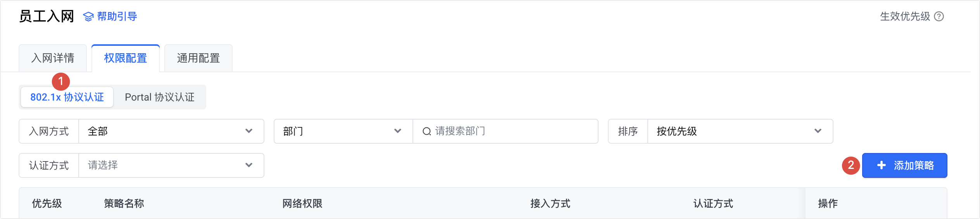This screenshot has height=219, width=980.
Task: Switch to Portal 协议认证 mode
Action: [159, 97]
